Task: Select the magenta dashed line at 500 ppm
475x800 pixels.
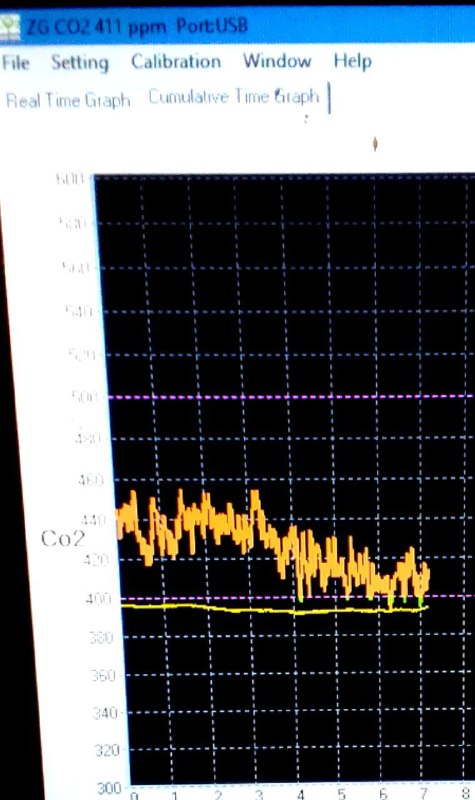Action: click(x=291, y=396)
